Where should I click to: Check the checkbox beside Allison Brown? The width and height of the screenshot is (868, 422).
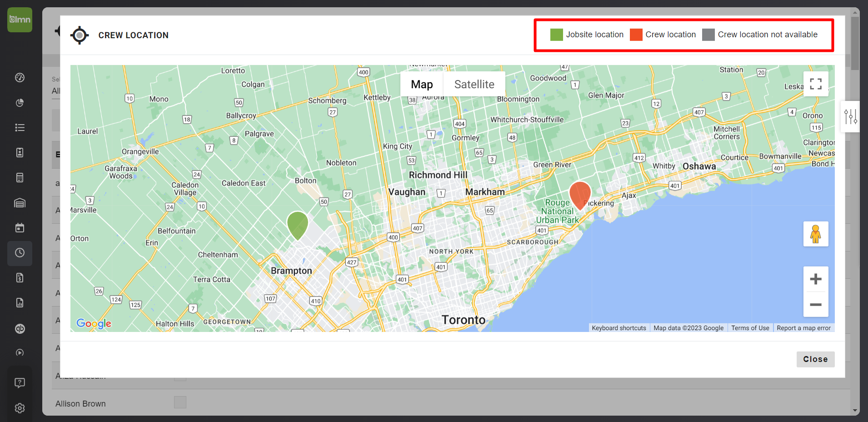click(180, 402)
